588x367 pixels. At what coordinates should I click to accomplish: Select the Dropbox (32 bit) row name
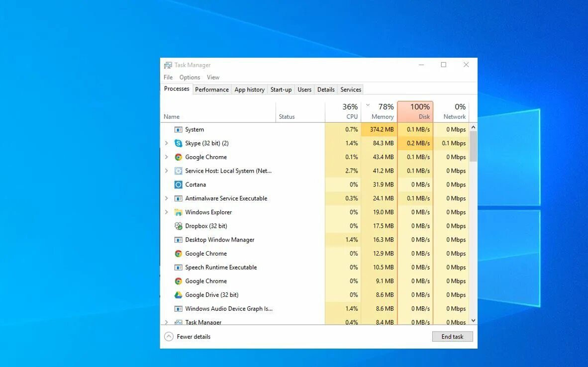tap(206, 226)
